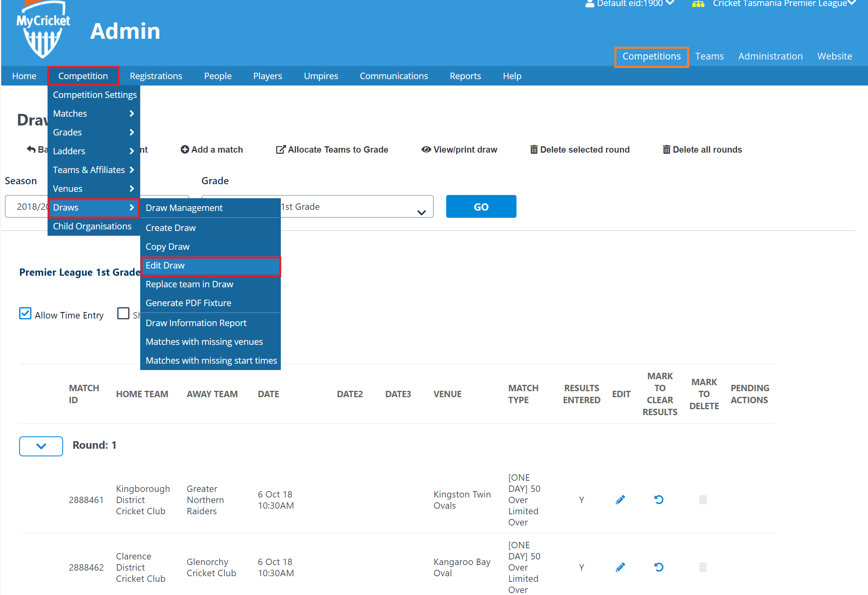This screenshot has height=595, width=868.
Task: Click delete trash icon for match 2888462
Action: 703,567
